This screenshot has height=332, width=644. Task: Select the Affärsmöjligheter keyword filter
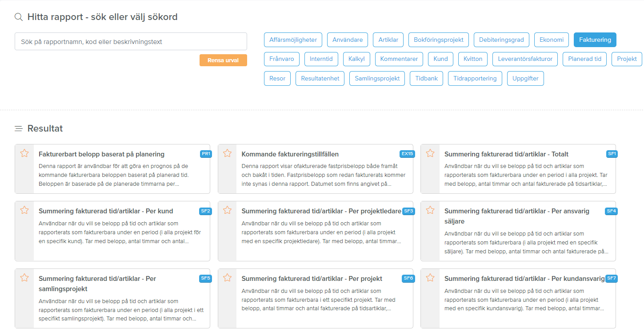[x=293, y=40]
